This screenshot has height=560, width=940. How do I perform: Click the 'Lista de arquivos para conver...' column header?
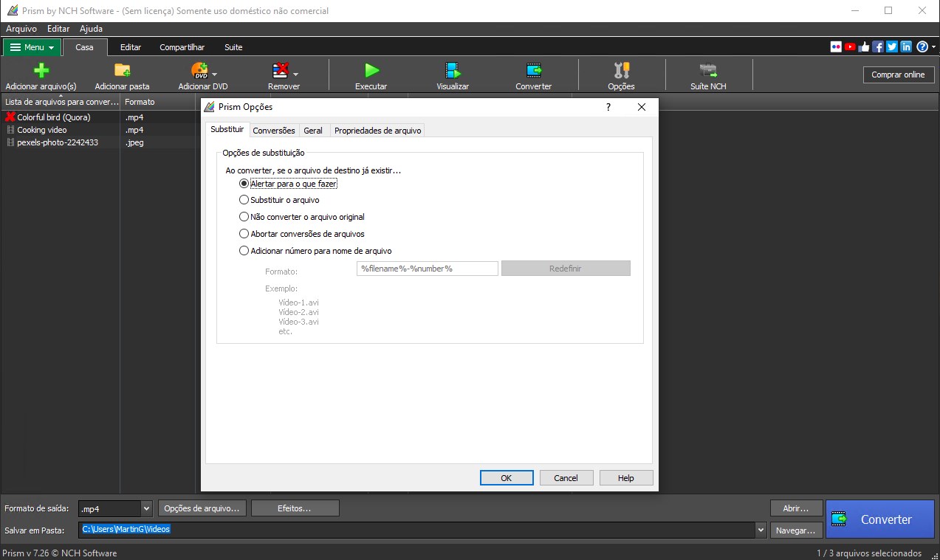pyautogui.click(x=61, y=102)
